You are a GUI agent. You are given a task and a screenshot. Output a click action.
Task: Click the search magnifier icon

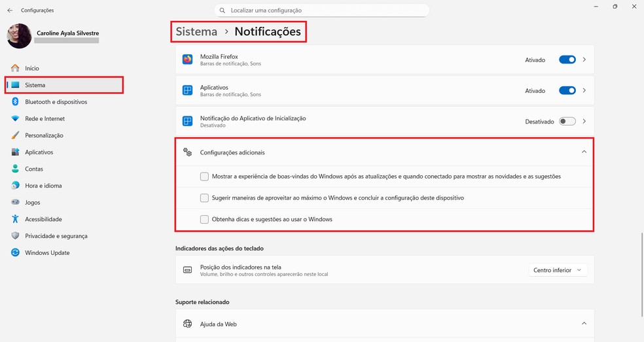[223, 10]
